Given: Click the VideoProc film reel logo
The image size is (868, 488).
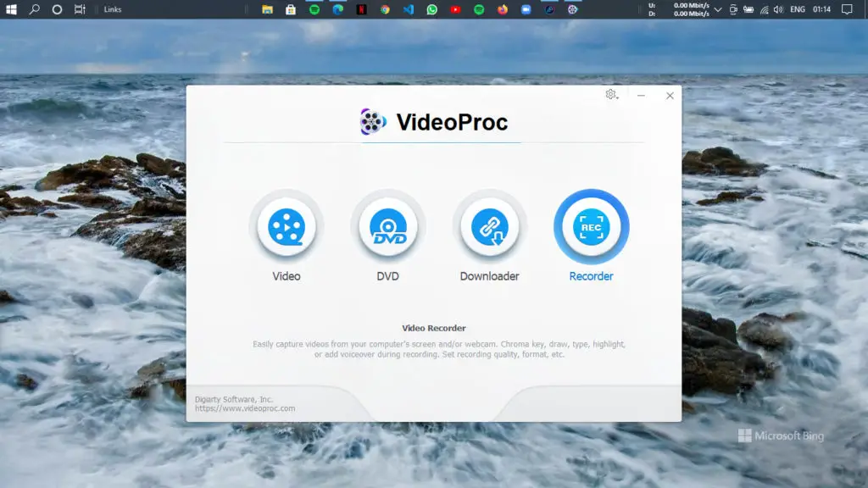Looking at the screenshot, I should pyautogui.click(x=373, y=122).
